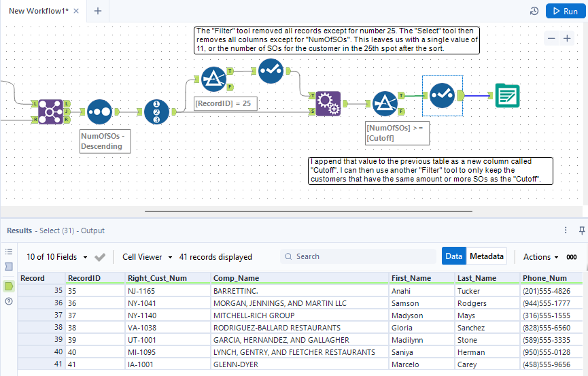Open the Actions dropdown menu
Viewport: 588px width, 376px height.
[x=540, y=257]
